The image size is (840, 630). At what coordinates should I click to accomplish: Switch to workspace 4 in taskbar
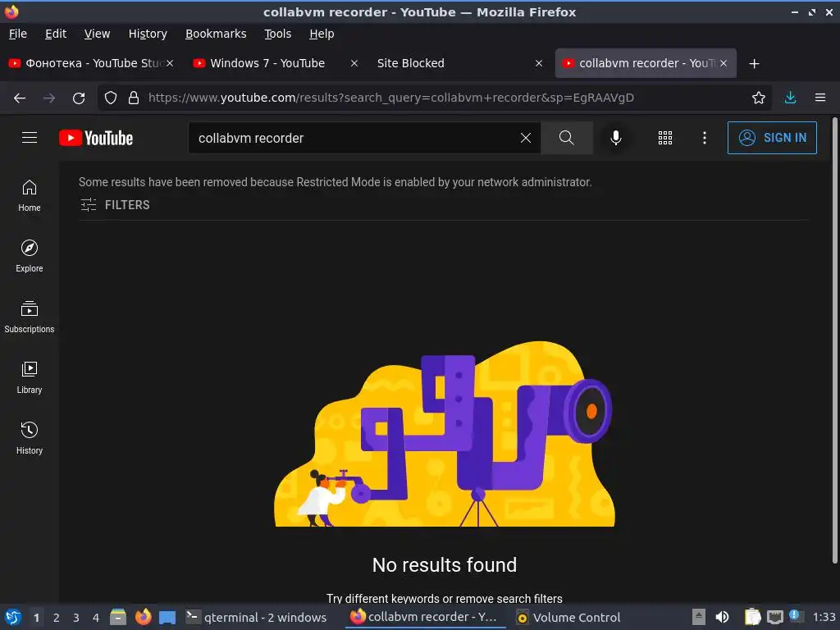[96, 618]
